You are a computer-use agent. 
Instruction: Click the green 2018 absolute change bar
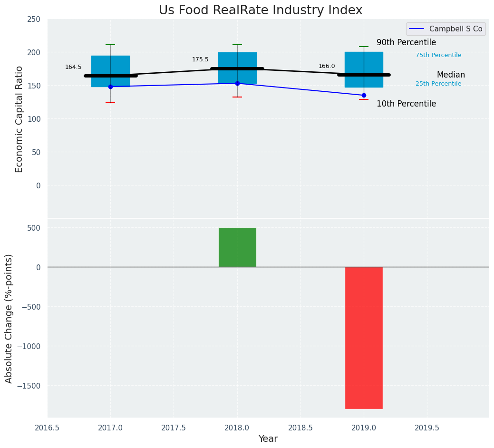coord(237,247)
